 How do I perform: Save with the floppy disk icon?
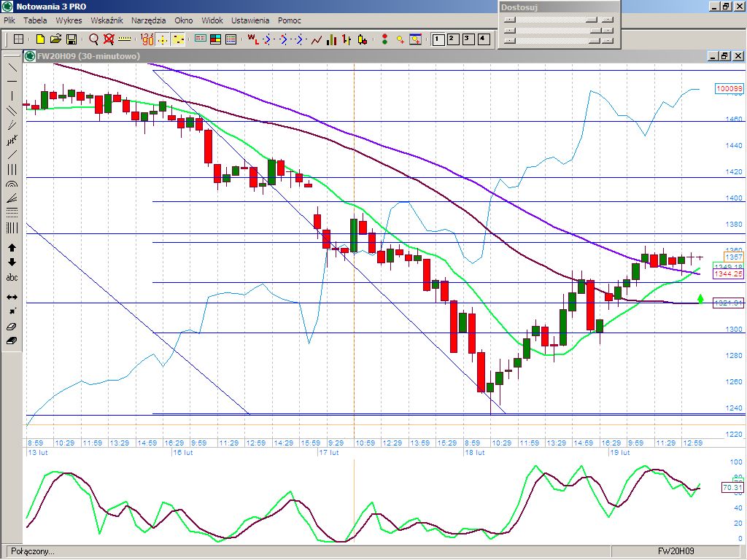(x=71, y=39)
